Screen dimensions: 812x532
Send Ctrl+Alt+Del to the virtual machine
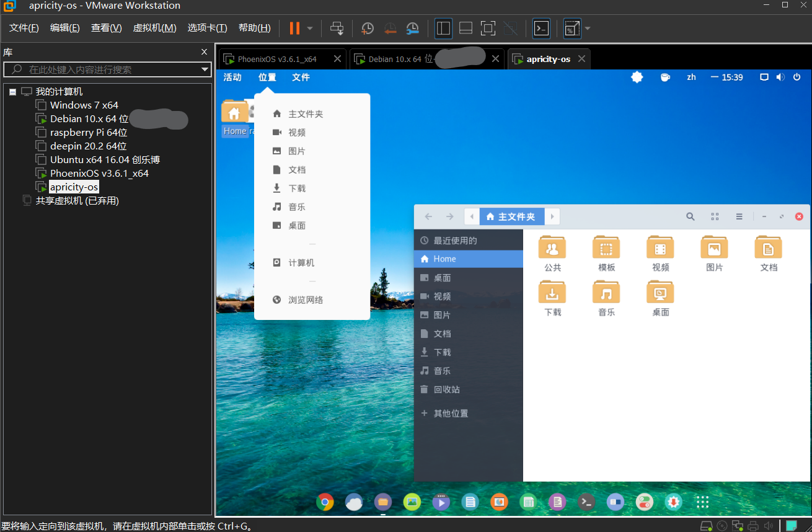337,29
